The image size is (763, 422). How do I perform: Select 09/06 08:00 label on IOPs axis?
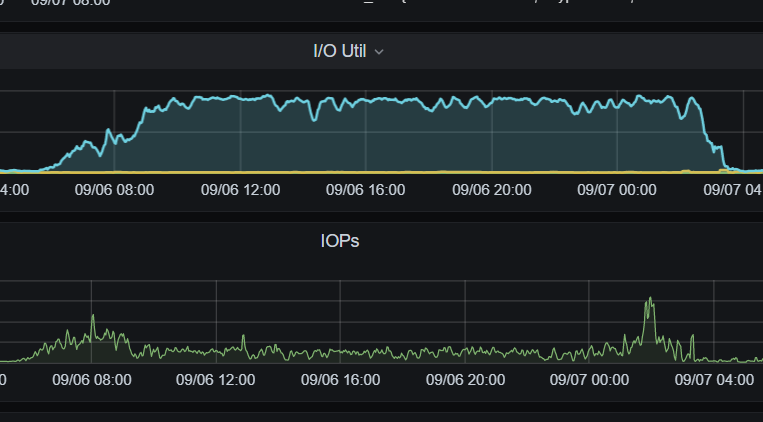pyautogui.click(x=92, y=380)
